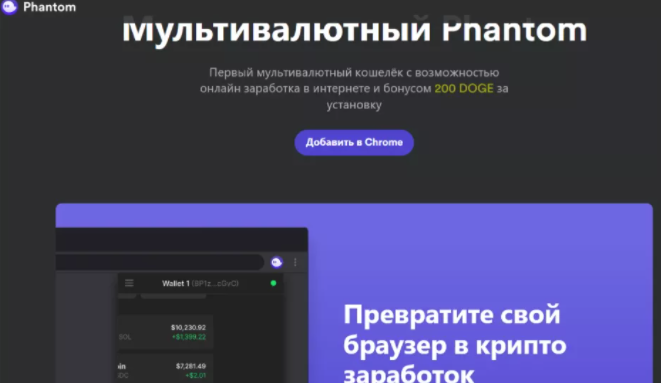Click the Phantom ghost logo icon
Image resolution: width=661 pixels, height=383 pixels.
[x=9, y=7]
